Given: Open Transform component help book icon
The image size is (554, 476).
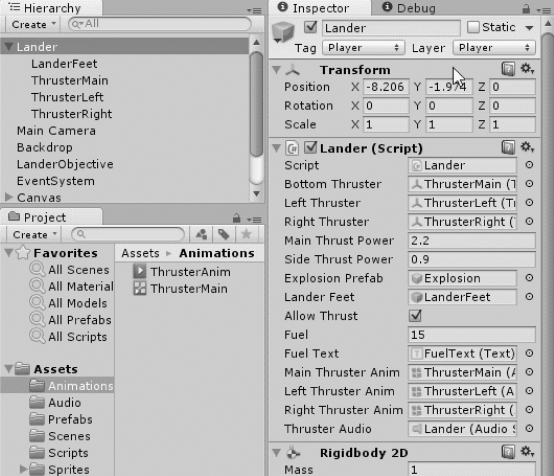Looking at the screenshot, I should [x=508, y=69].
